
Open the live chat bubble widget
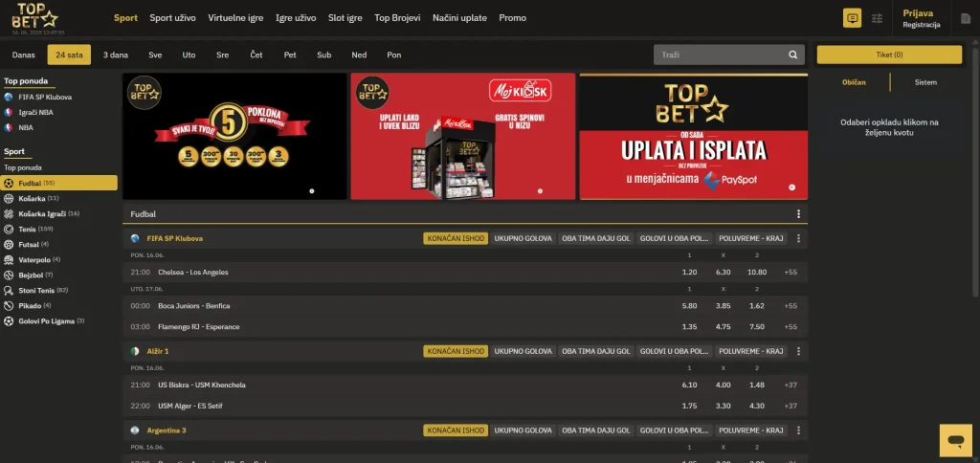(x=956, y=440)
